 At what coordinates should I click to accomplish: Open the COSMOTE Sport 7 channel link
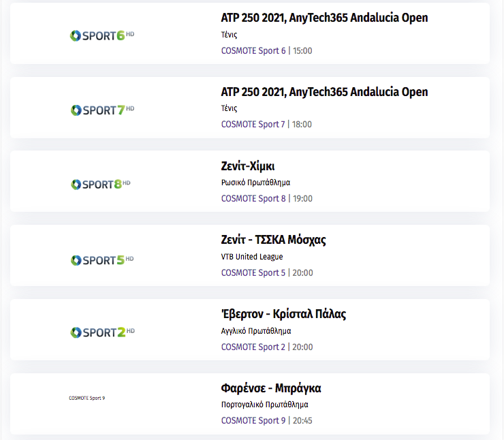253,125
